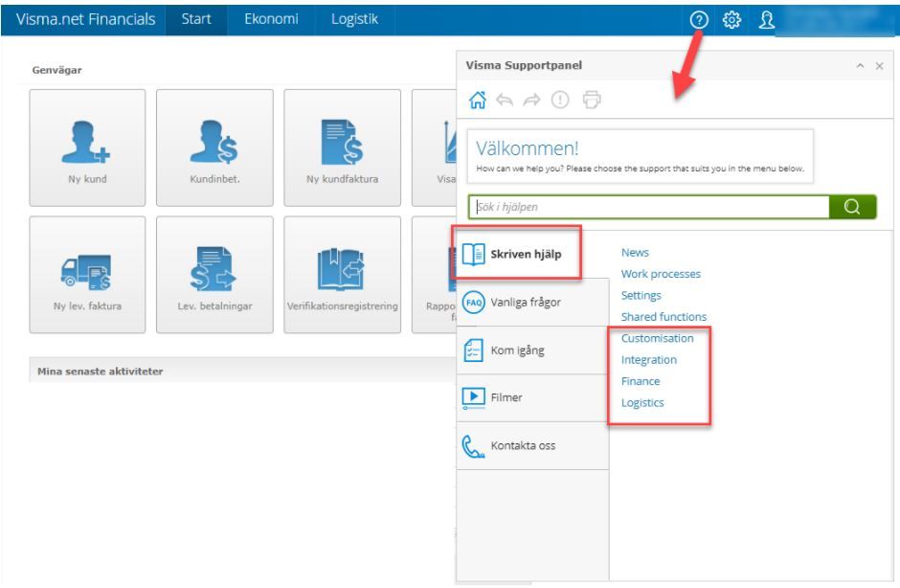
Task: Open the Ny lev. faktura tile
Action: tap(87, 275)
